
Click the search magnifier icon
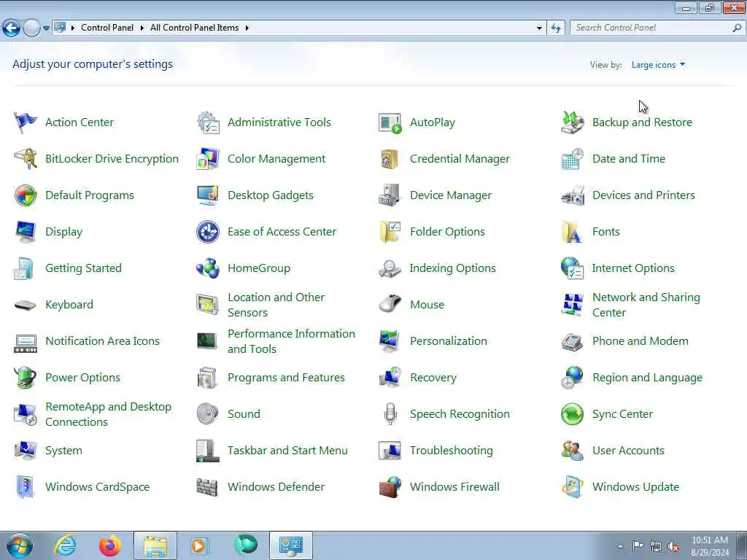(737, 28)
